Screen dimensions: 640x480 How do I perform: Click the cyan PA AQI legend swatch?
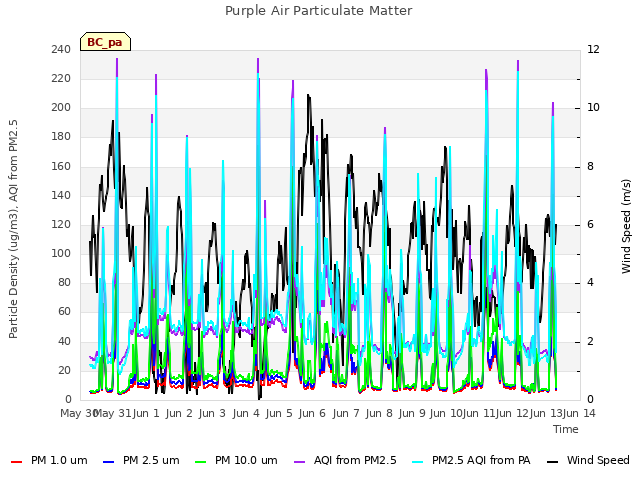[x=418, y=462]
